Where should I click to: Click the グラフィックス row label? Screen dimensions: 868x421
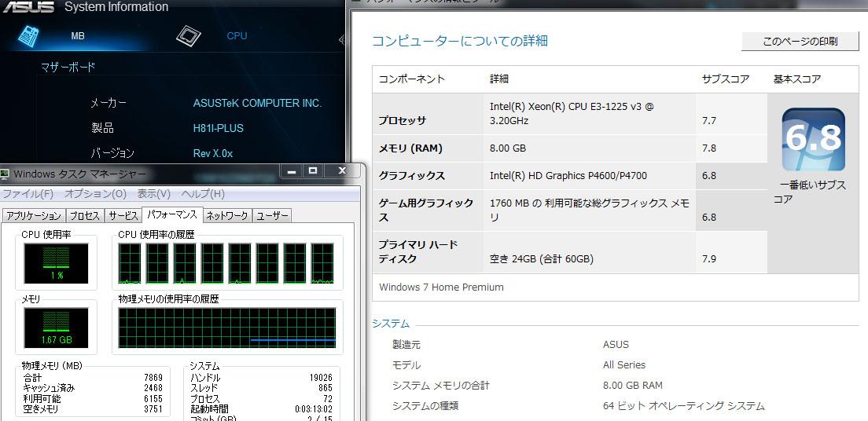point(411,176)
